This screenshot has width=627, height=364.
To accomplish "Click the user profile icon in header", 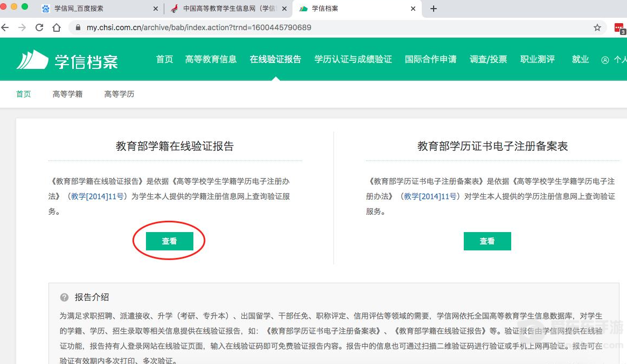I will (605, 60).
